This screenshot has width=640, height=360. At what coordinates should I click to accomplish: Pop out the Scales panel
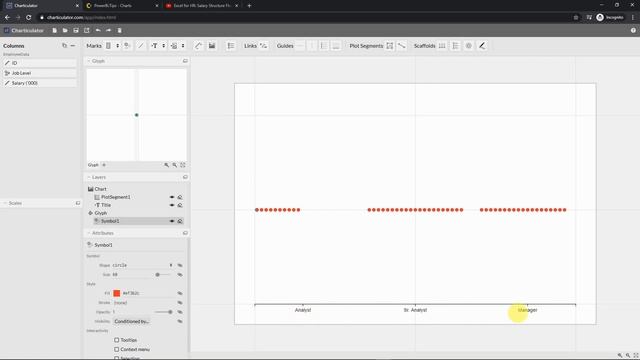tap(78, 203)
